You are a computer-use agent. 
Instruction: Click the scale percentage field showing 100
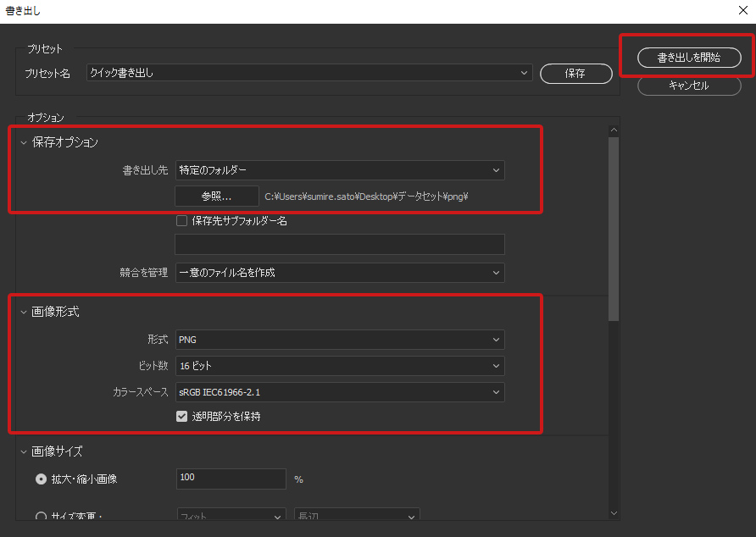tap(231, 479)
